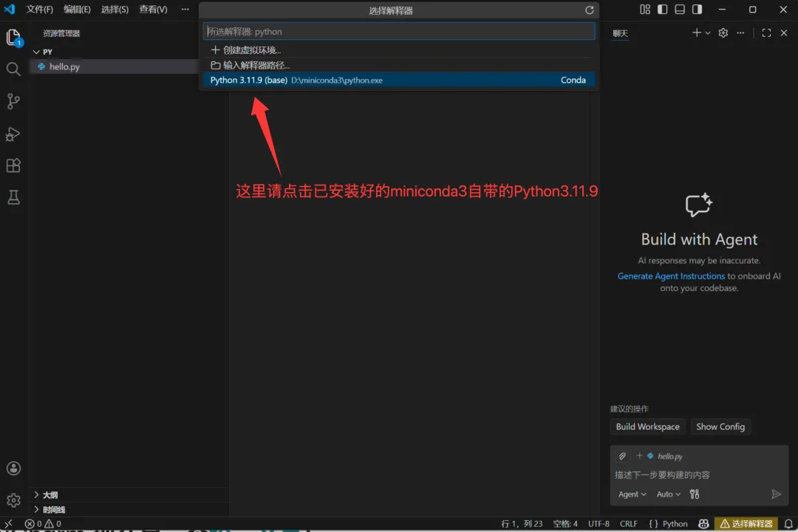This screenshot has height=532, width=798.
Task: Open the Agent mode dropdown
Action: click(632, 494)
